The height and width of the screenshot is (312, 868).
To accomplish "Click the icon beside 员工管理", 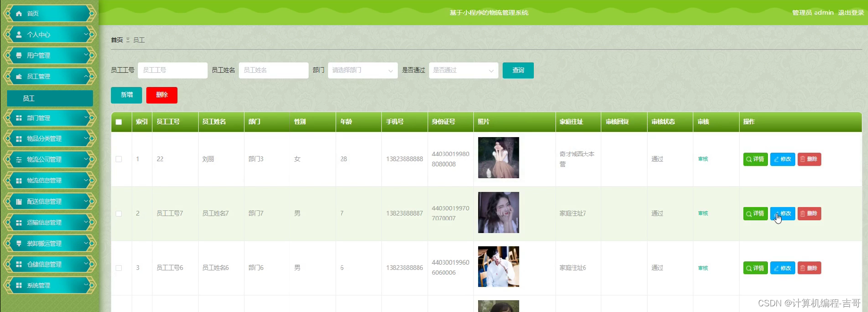I will tap(19, 76).
